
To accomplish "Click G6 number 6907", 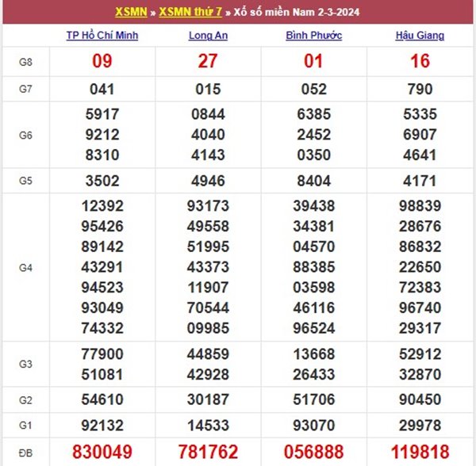I will tap(420, 135).
